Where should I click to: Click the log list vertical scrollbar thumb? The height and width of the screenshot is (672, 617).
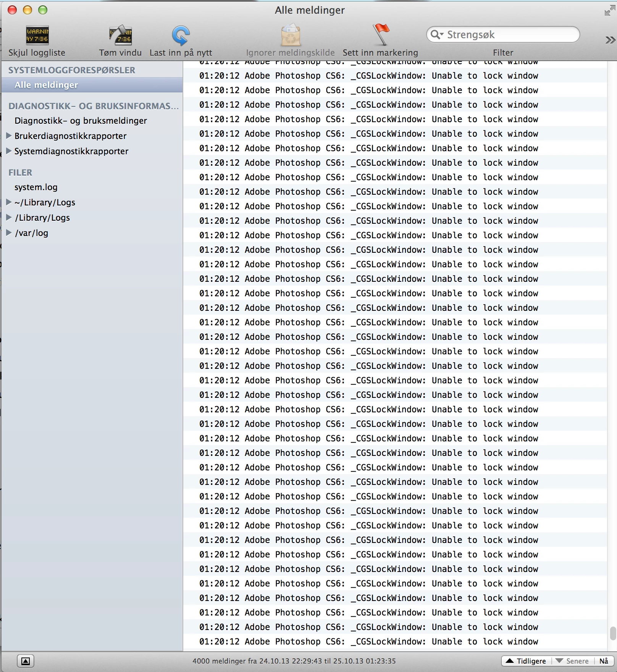pos(613,633)
